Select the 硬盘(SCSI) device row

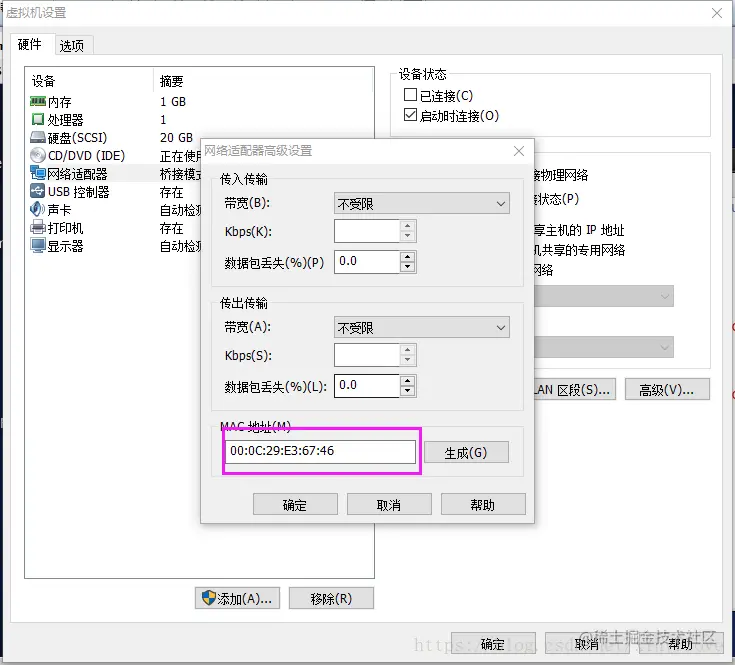pos(115,138)
